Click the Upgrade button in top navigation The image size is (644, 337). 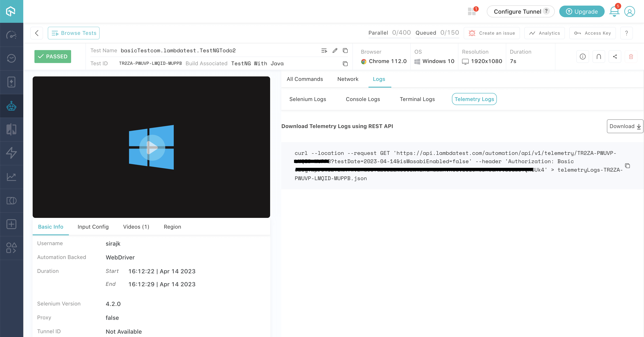pyautogui.click(x=582, y=11)
